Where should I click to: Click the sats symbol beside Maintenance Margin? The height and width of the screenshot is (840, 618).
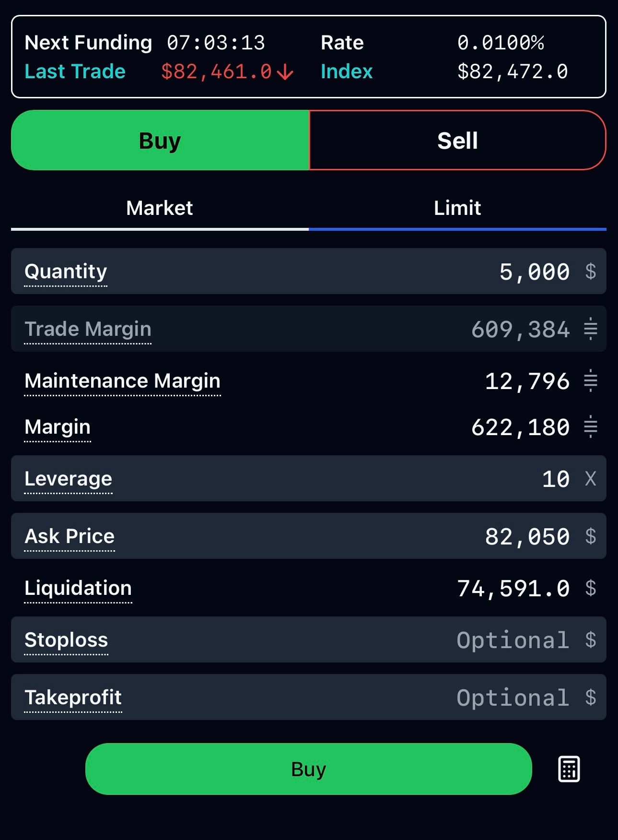(590, 381)
